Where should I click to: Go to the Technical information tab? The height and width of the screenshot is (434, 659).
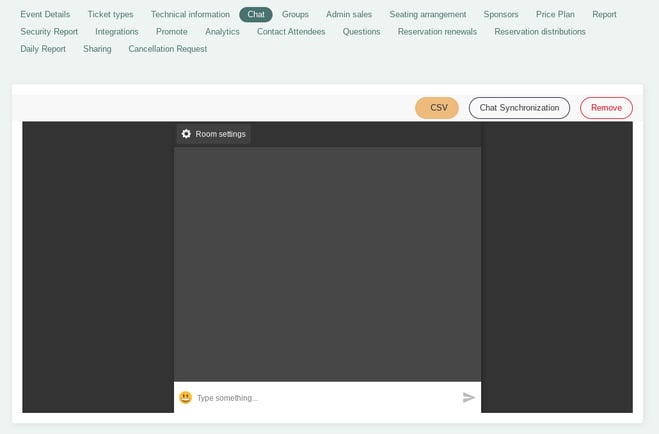190,15
